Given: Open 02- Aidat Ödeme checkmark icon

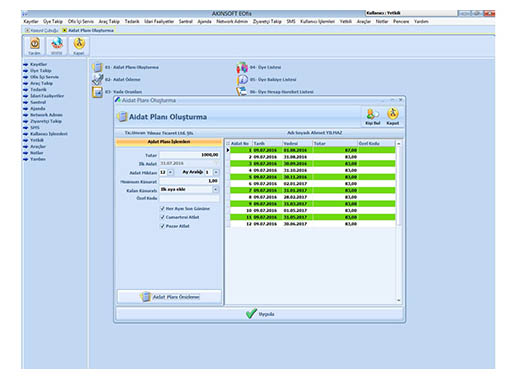Looking at the screenshot, I should pos(97,79).
